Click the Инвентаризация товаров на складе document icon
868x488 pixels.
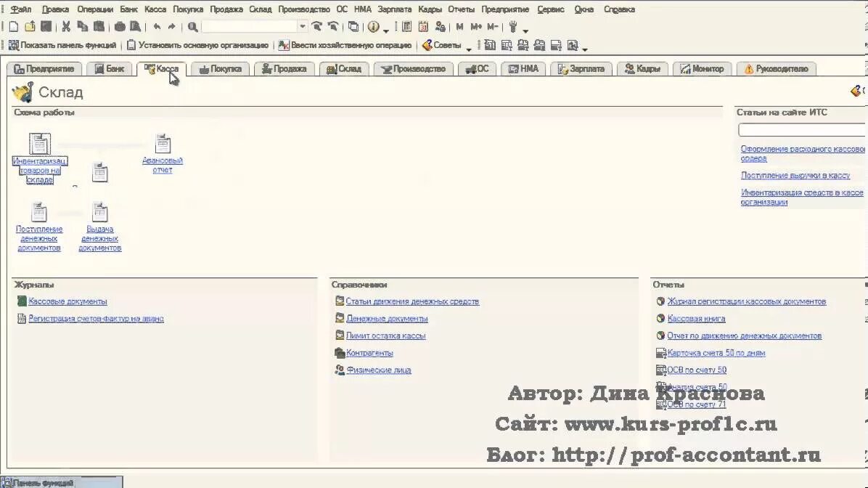click(x=39, y=144)
